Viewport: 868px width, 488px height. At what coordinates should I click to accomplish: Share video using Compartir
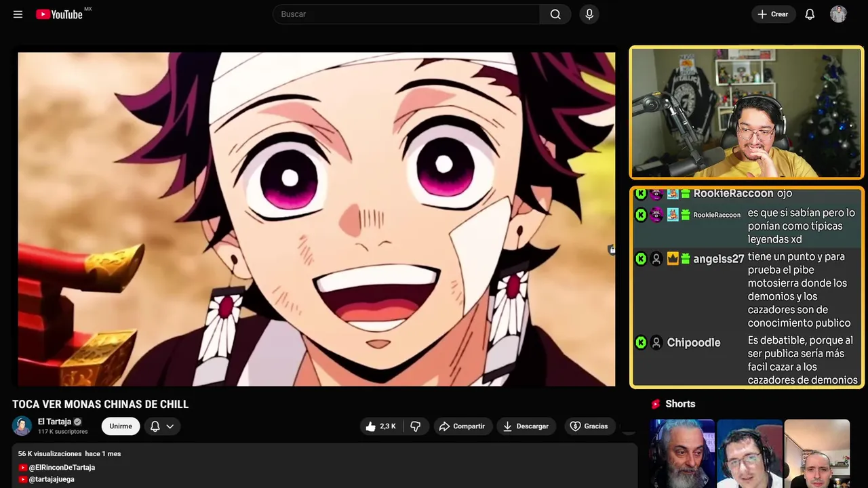462,426
